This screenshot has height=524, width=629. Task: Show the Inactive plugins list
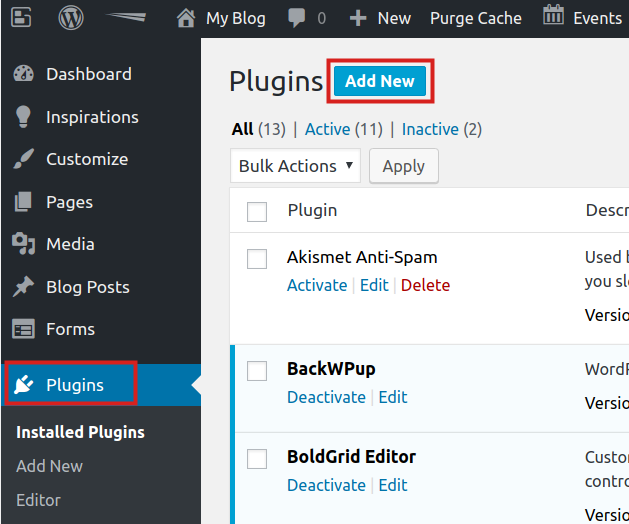[x=430, y=129]
